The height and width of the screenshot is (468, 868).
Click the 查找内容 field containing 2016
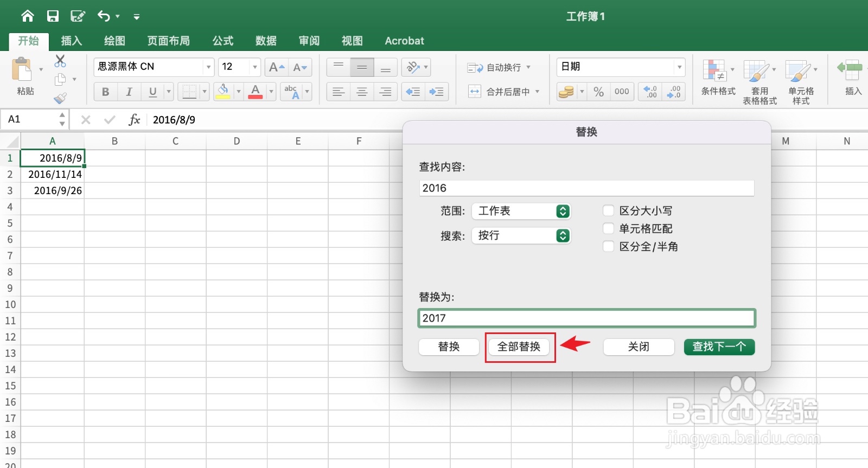[x=586, y=188]
